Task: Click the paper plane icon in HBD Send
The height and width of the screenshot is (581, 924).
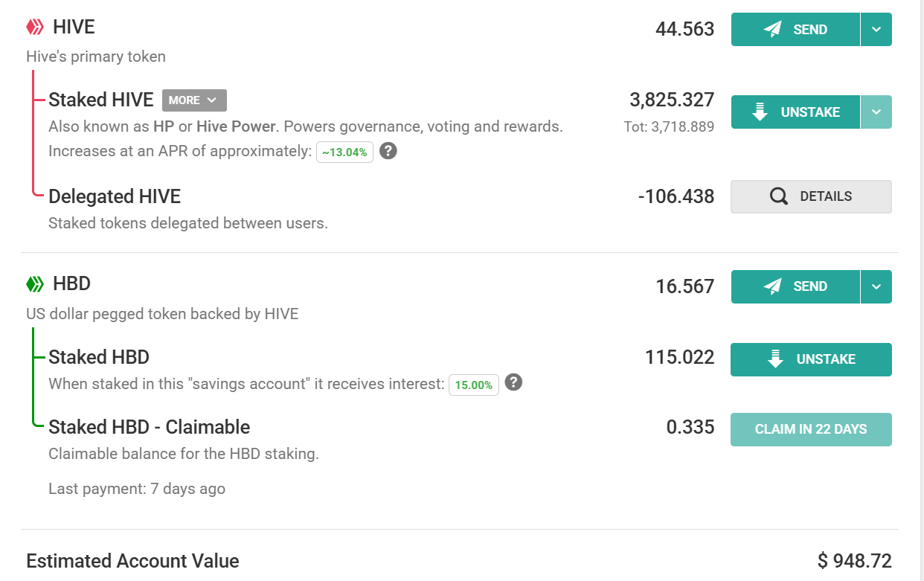Action: tap(773, 286)
